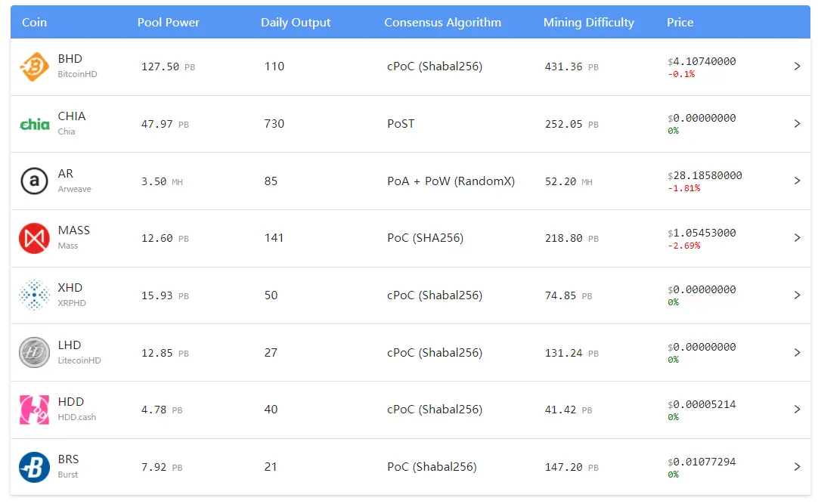818x504 pixels.
Task: Expand the XHD row chevron arrow
Action: [x=797, y=295]
